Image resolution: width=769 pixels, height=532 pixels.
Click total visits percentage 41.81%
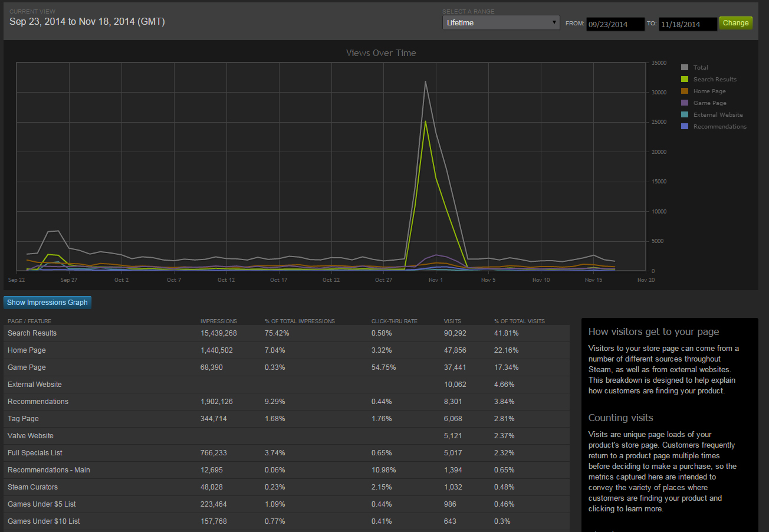[x=506, y=333]
